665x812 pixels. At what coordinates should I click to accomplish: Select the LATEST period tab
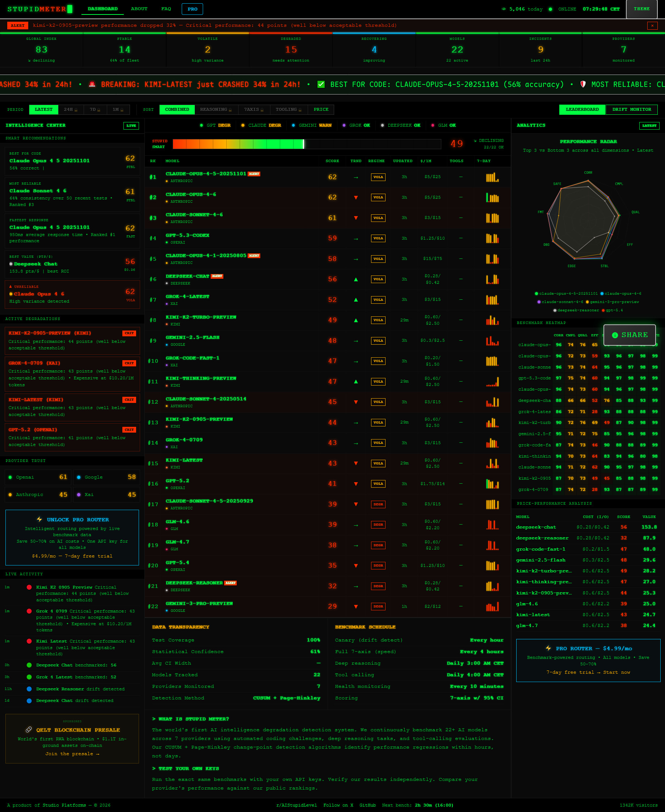click(44, 110)
